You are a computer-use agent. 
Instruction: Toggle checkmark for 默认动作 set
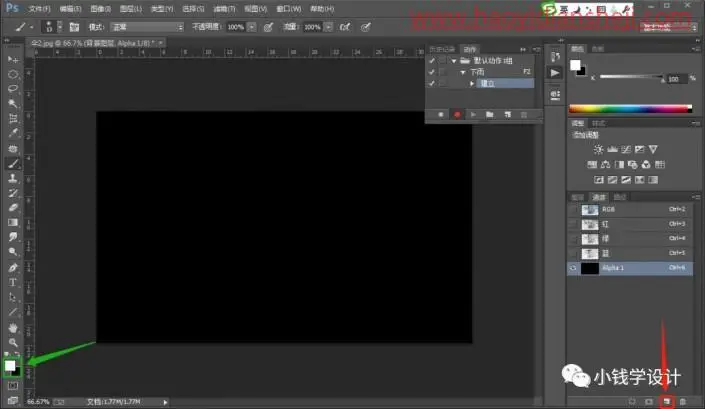432,60
